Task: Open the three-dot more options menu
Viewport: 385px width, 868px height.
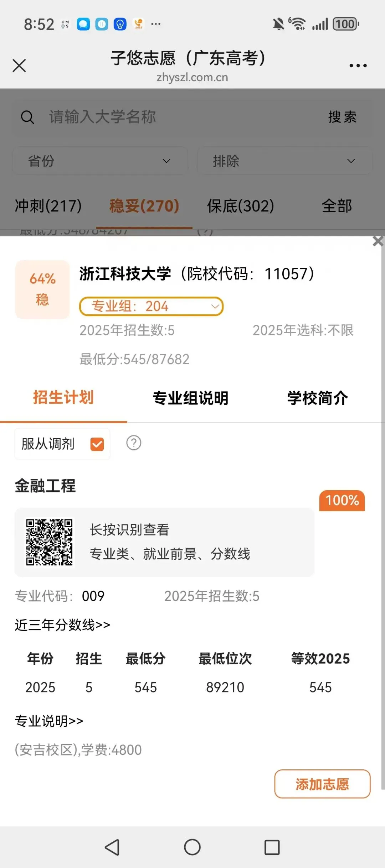Action: pos(358,66)
